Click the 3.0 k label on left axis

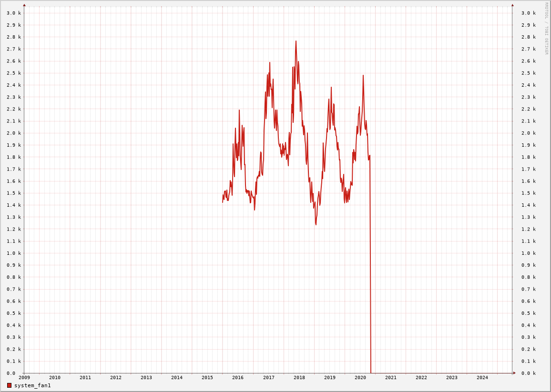[x=13, y=13]
